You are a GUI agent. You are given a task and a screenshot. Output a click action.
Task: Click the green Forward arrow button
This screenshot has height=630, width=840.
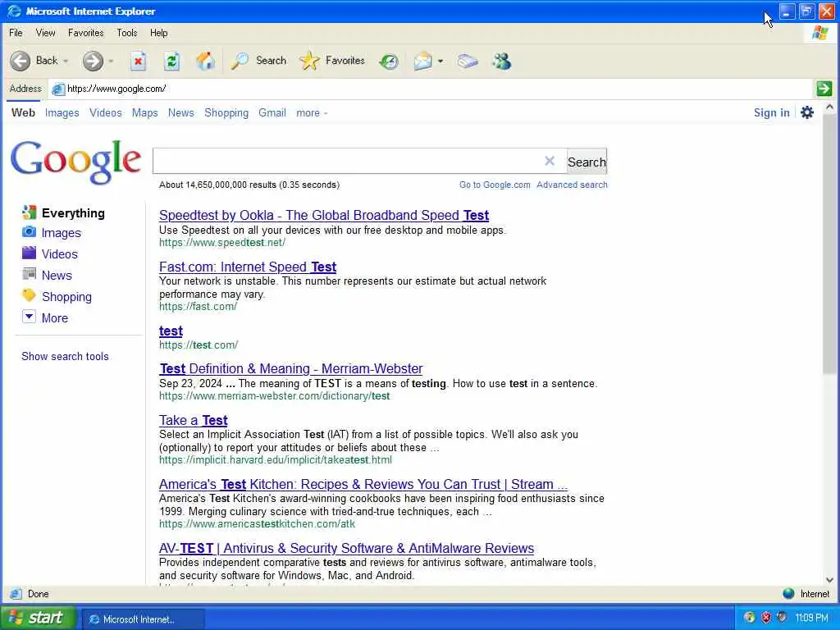point(93,61)
